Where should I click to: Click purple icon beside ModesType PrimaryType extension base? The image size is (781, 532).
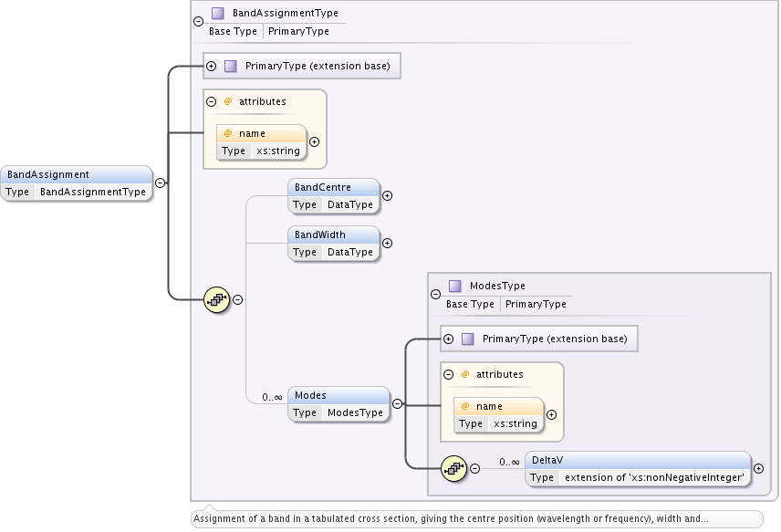468,339
